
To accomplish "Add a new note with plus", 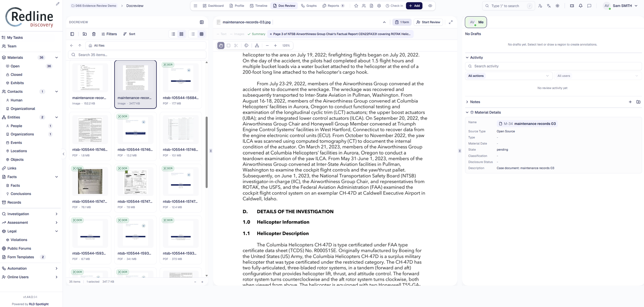I will coord(630,102).
